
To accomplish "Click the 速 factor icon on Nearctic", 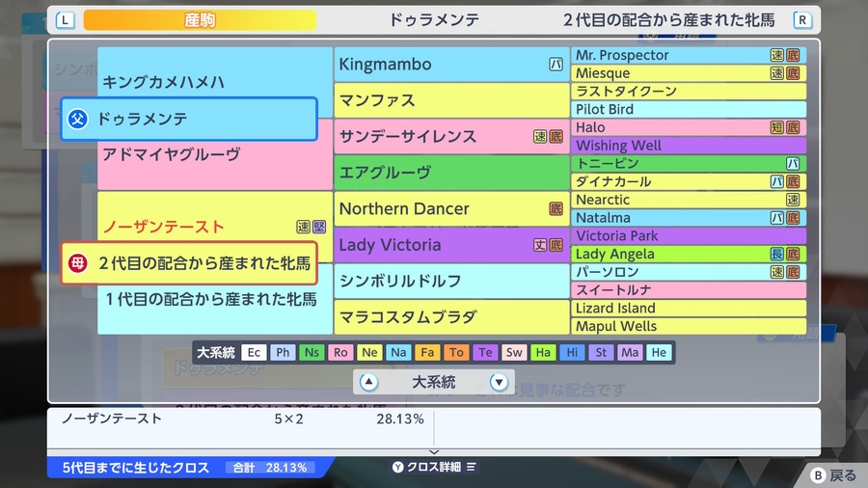I will [x=793, y=200].
